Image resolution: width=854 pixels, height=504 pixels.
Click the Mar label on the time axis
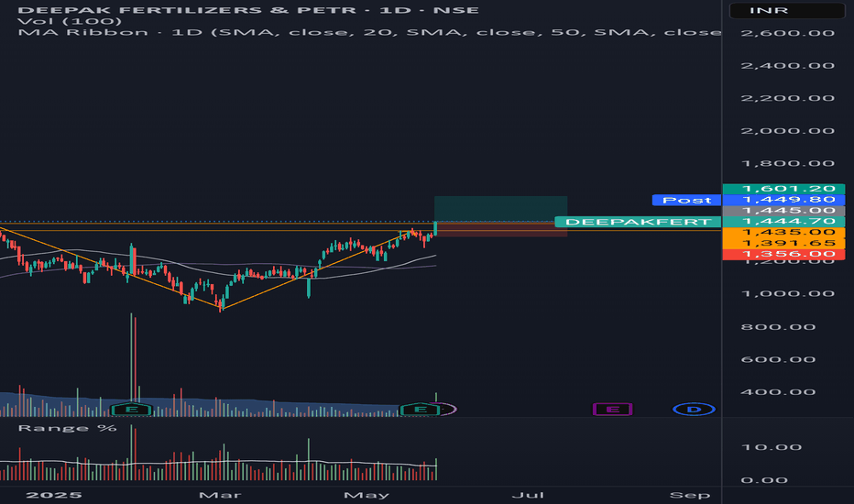click(x=220, y=495)
